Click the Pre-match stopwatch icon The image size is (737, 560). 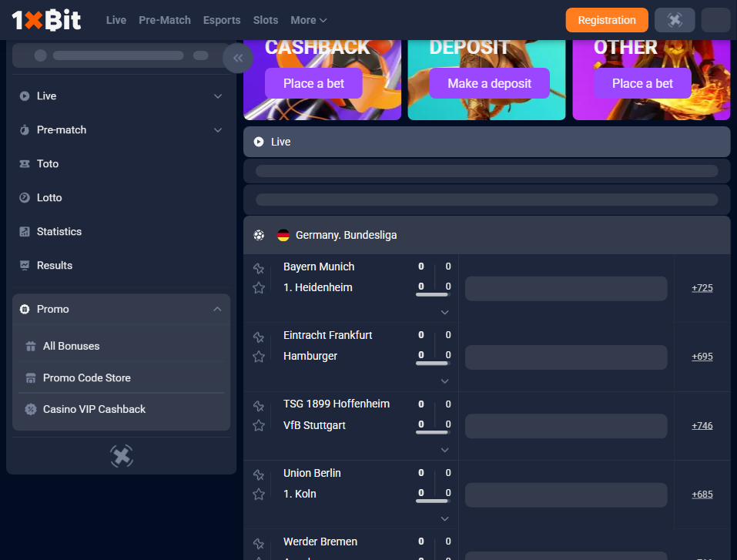click(25, 129)
